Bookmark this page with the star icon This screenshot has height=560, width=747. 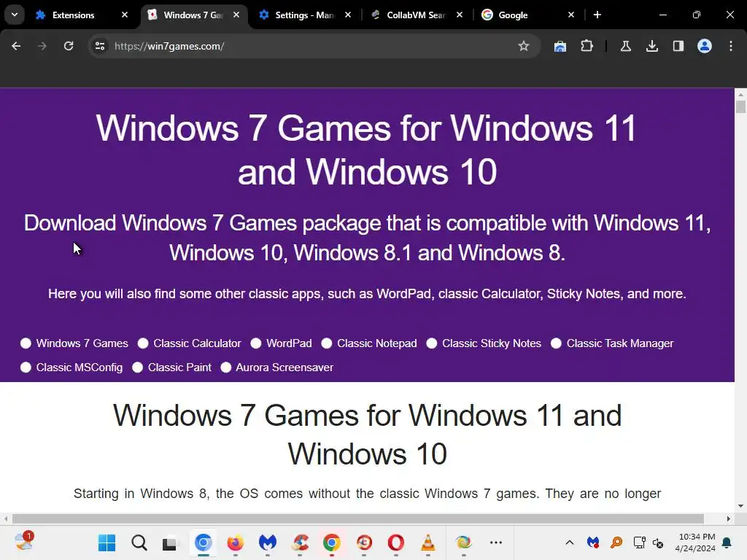pyautogui.click(x=524, y=46)
